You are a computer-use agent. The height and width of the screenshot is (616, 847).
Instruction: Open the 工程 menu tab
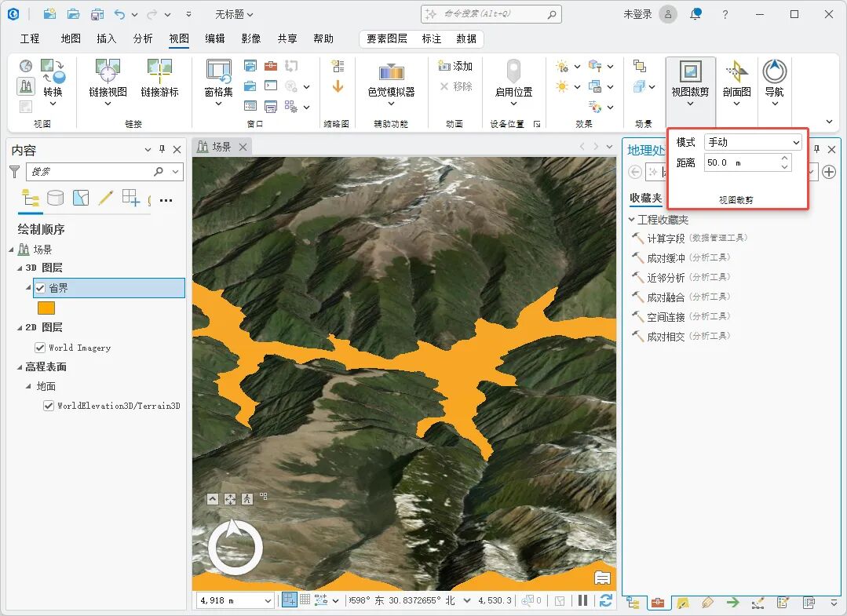click(x=30, y=38)
